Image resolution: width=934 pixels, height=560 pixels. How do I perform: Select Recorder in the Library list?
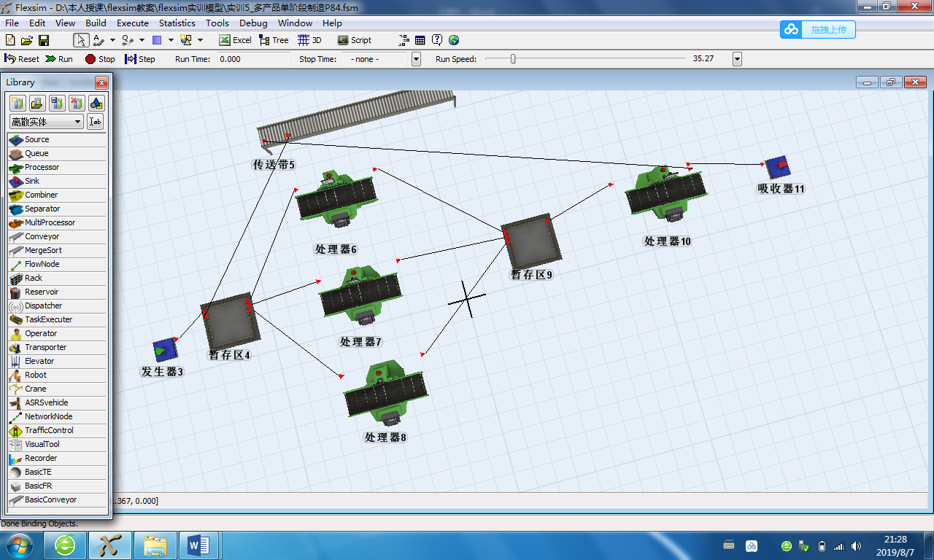click(x=57, y=458)
